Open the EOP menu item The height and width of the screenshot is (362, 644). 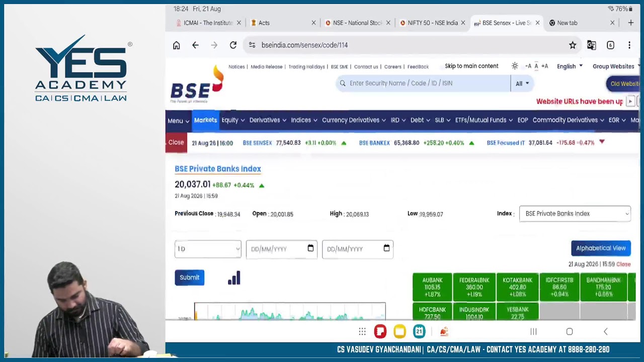523,120
